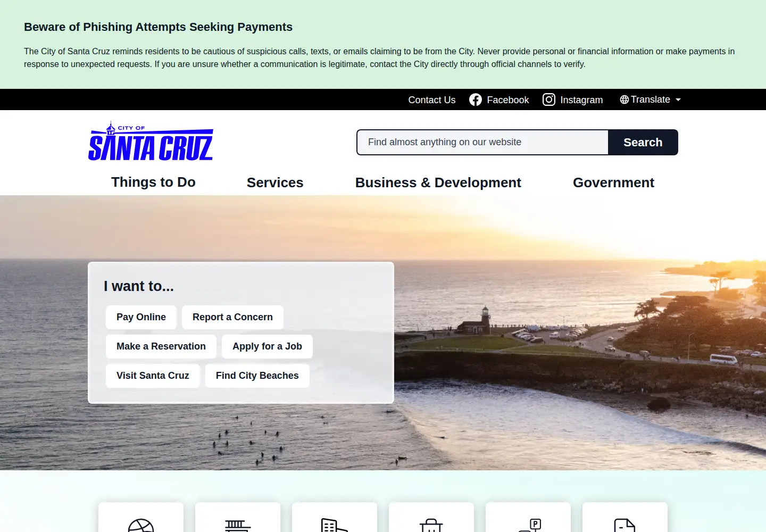
Task: Open the Government menu
Action: pyautogui.click(x=613, y=182)
